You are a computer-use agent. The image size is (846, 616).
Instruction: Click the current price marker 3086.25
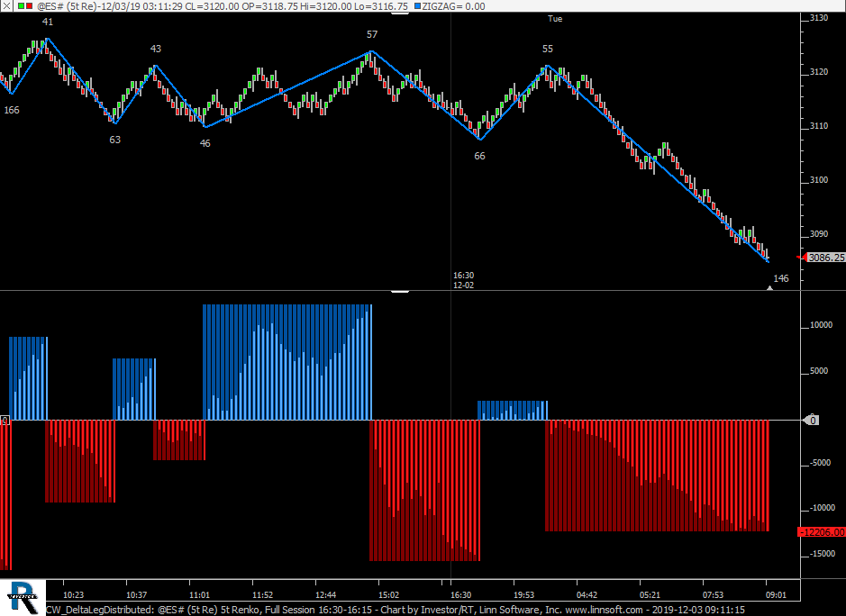click(825, 258)
